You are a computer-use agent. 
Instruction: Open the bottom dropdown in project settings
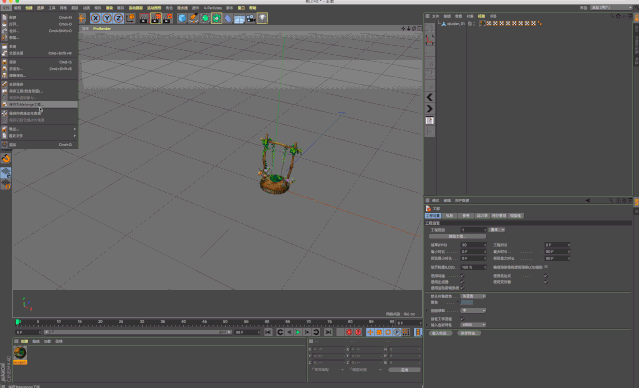473,325
